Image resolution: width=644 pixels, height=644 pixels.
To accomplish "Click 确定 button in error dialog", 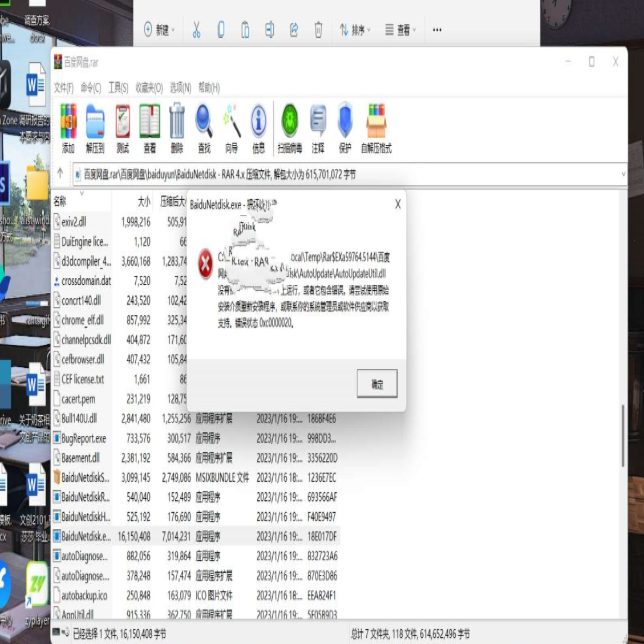I will [x=376, y=384].
